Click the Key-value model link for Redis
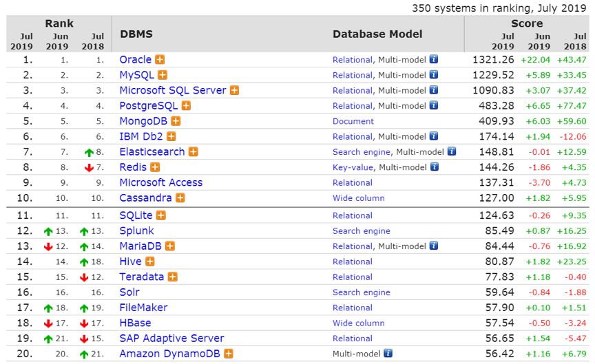Image resolution: width=595 pixels, height=364 pixels. (x=353, y=167)
